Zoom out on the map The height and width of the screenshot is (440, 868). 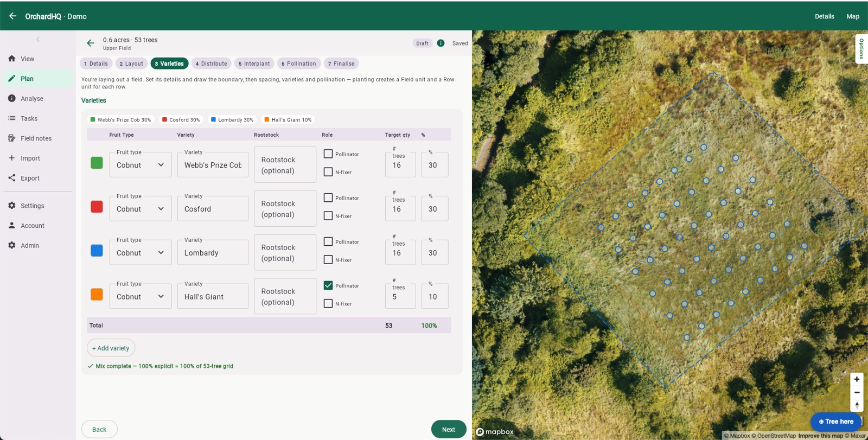pyautogui.click(x=857, y=392)
